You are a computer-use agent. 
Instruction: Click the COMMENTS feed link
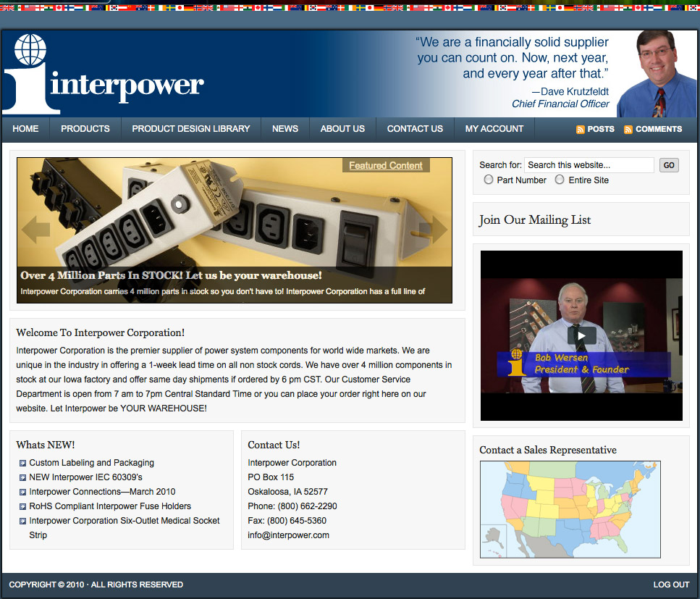(659, 129)
